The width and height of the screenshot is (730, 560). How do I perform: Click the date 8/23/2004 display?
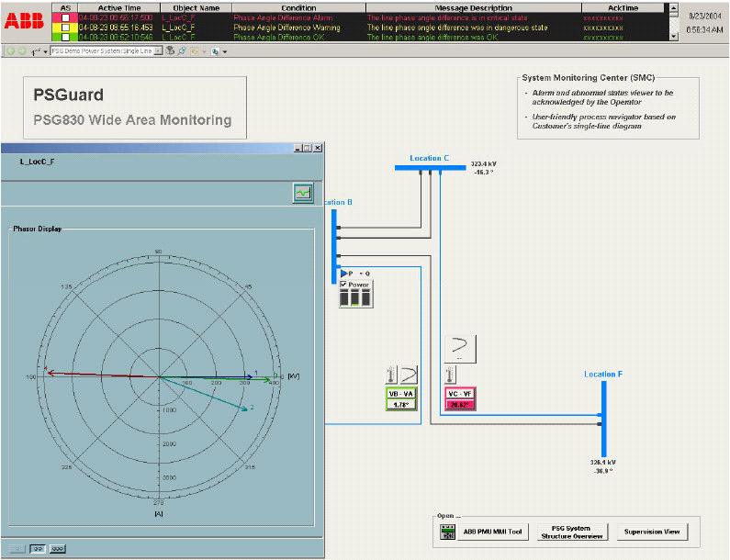point(705,16)
